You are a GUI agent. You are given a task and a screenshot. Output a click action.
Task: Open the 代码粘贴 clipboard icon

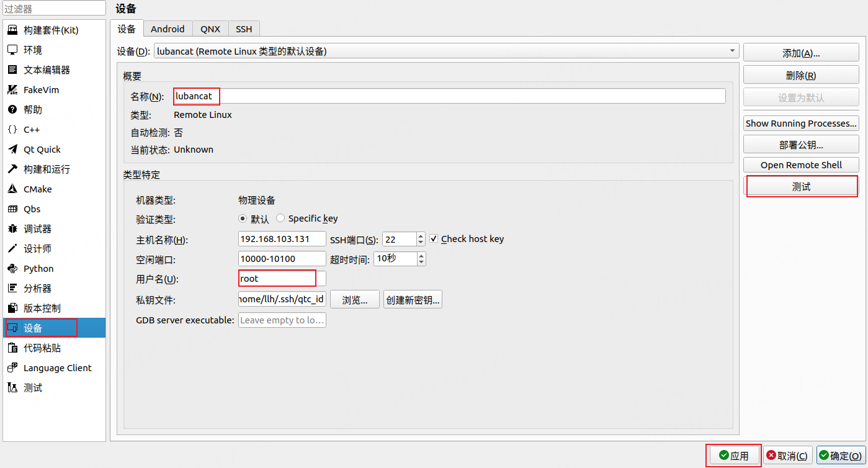[12, 348]
